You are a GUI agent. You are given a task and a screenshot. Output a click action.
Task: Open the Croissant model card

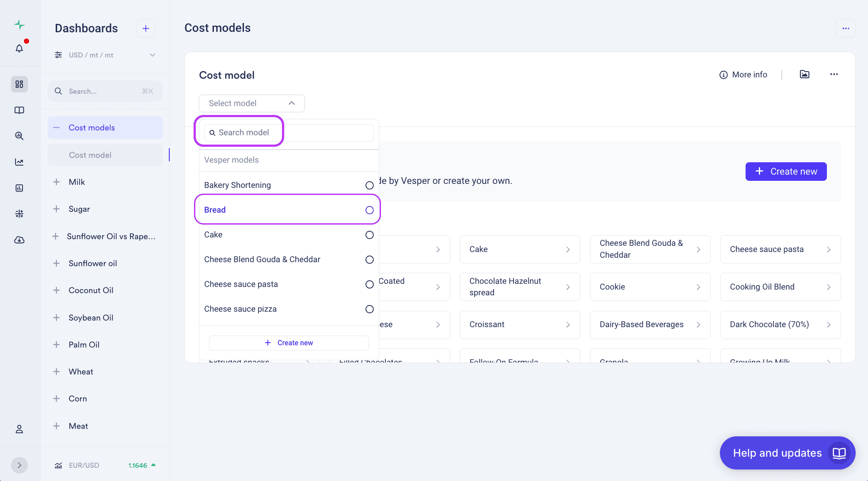point(520,324)
